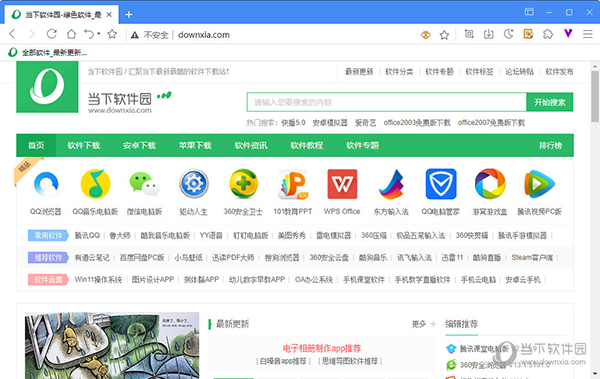Open the 腾讯QQ software link
This screenshot has width=600, height=379.
coord(87,235)
